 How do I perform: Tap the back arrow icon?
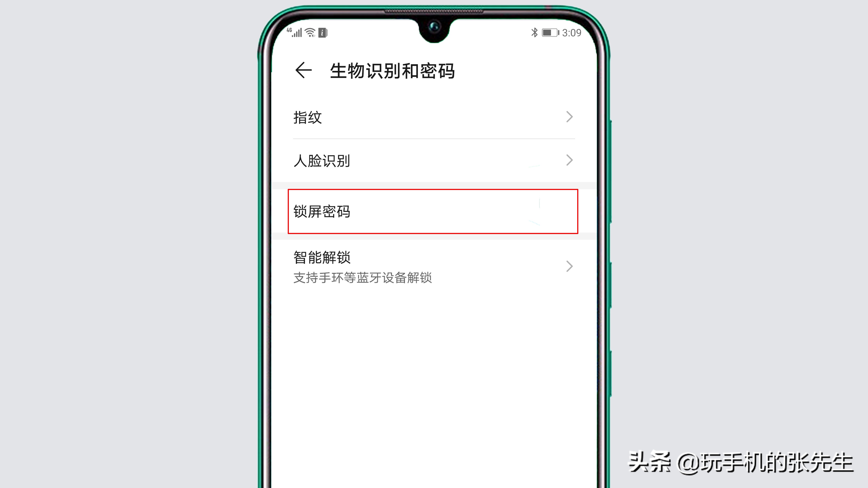coord(303,70)
